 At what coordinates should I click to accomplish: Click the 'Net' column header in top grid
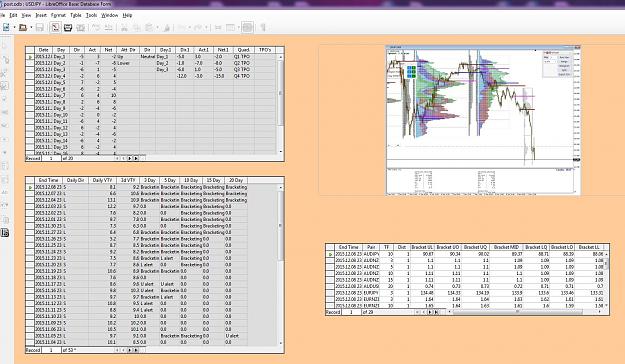(108, 50)
